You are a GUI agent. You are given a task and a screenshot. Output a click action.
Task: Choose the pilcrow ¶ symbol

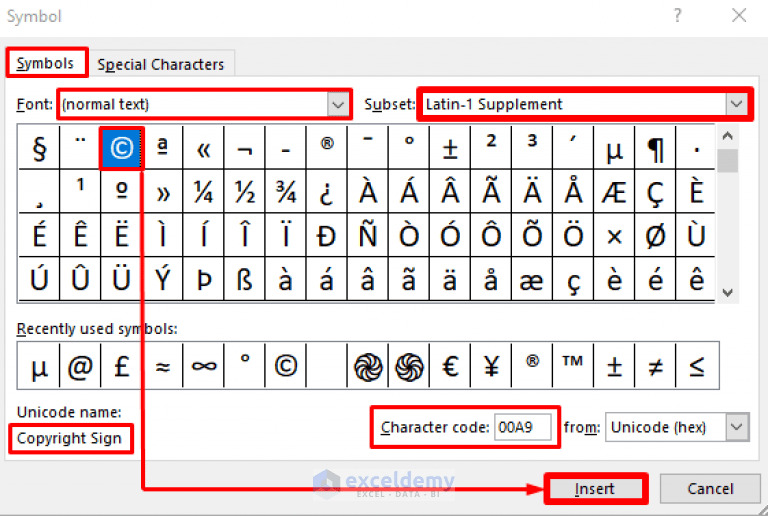tap(655, 148)
